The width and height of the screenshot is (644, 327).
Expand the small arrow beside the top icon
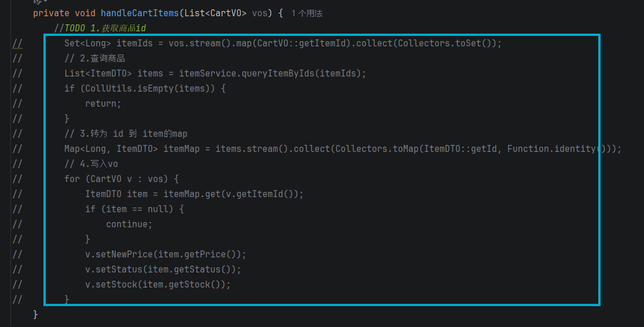(45, 1)
